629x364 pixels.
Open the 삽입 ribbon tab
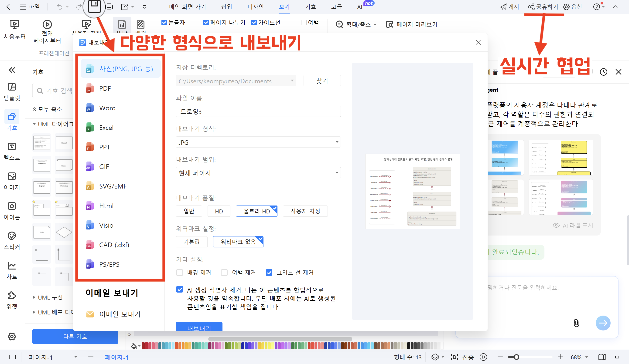(x=226, y=7)
